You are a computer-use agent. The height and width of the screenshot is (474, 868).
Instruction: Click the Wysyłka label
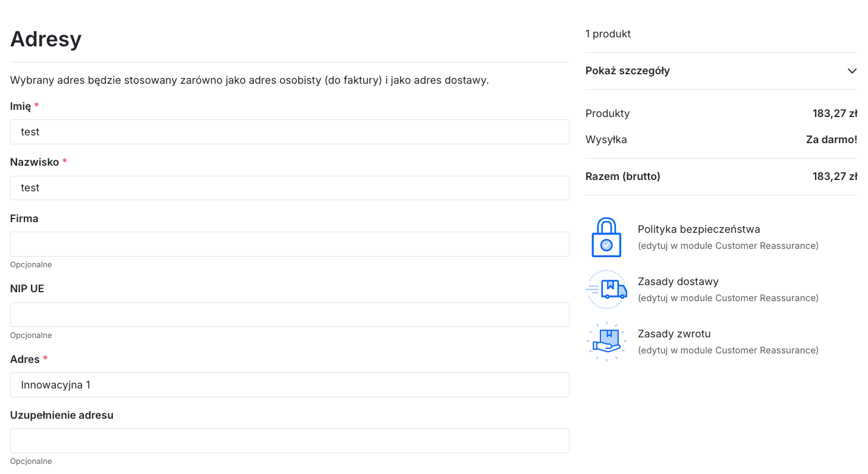coord(606,140)
